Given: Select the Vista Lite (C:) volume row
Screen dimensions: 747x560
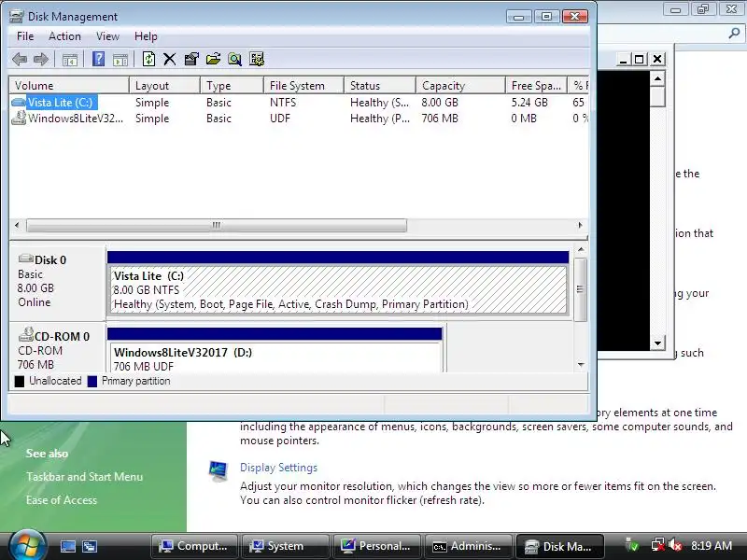Looking at the screenshot, I should pos(299,103).
